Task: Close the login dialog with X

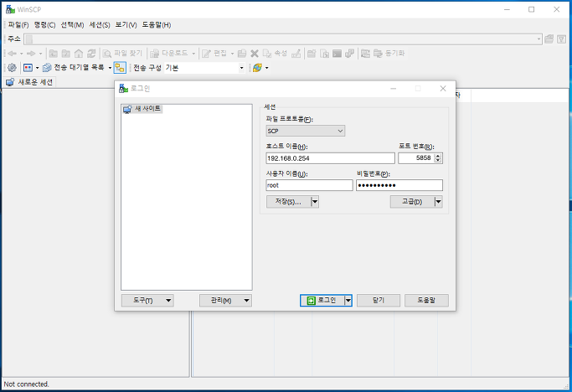Action: [443, 89]
